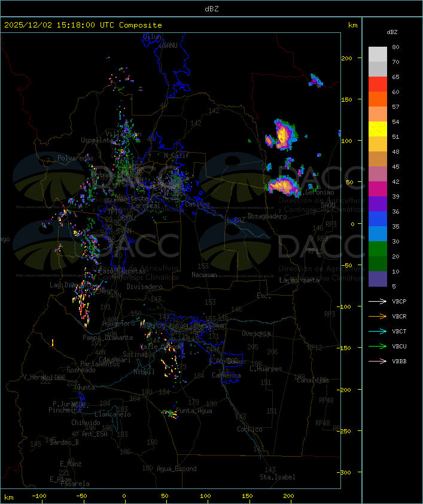Click the 'Divisadero' map label
This screenshot has height=504, width=423.
(x=144, y=286)
